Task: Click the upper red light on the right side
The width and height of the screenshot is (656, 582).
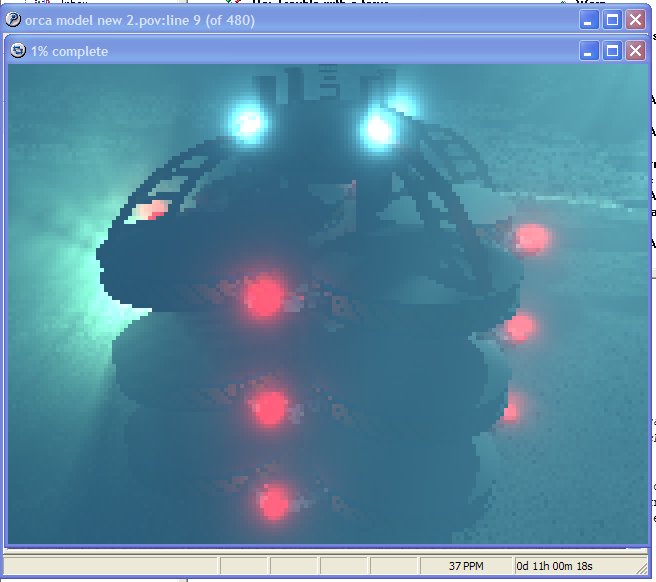Action: point(531,238)
